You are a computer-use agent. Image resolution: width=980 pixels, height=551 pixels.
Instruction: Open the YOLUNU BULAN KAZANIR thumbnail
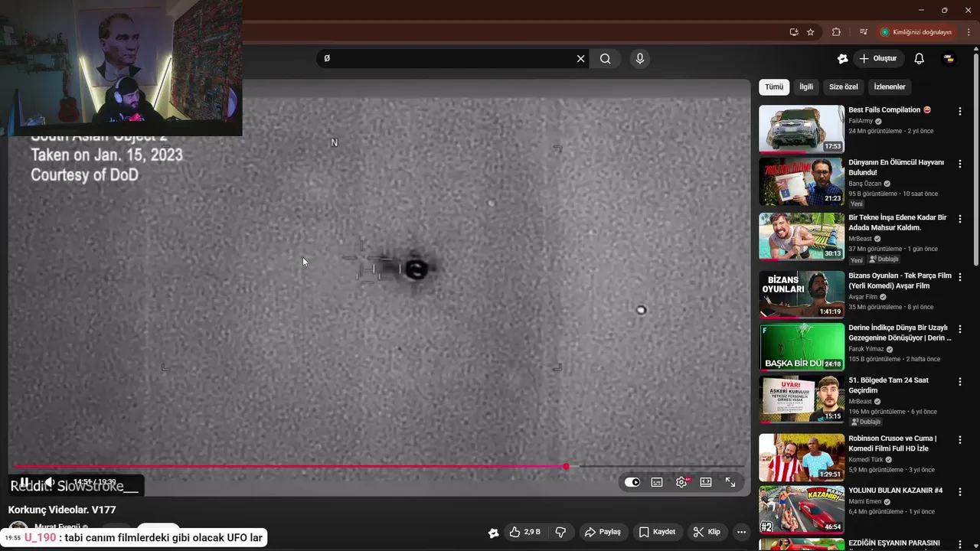(x=802, y=509)
